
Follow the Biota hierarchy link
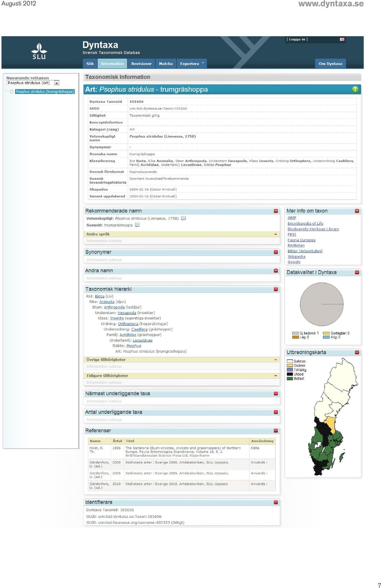pyautogui.click(x=100, y=296)
